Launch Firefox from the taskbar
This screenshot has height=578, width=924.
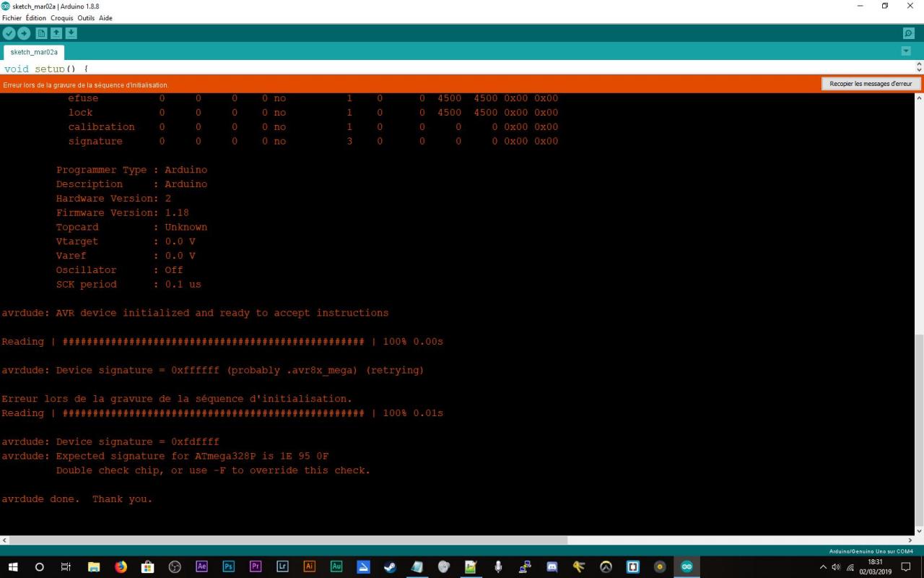coord(121,566)
